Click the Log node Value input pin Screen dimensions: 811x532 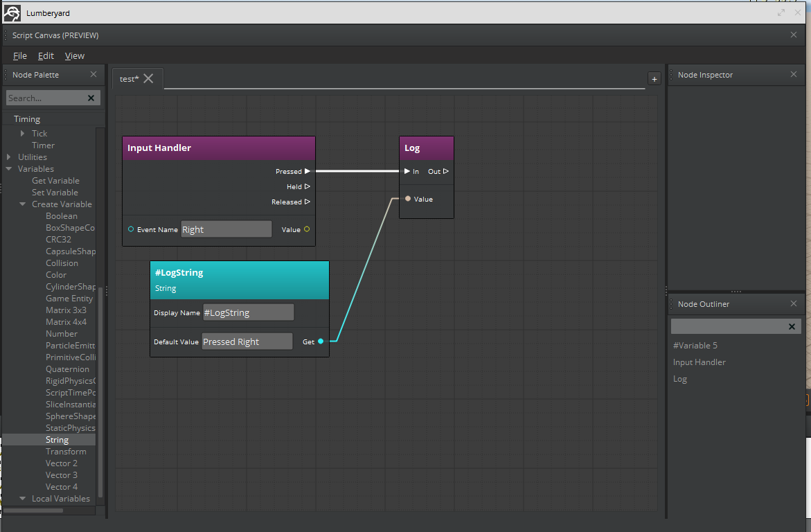pos(408,199)
